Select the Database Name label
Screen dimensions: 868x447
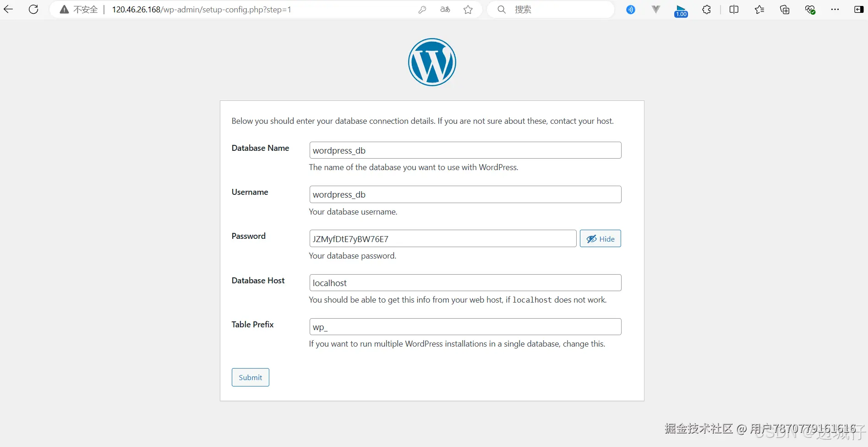260,148
